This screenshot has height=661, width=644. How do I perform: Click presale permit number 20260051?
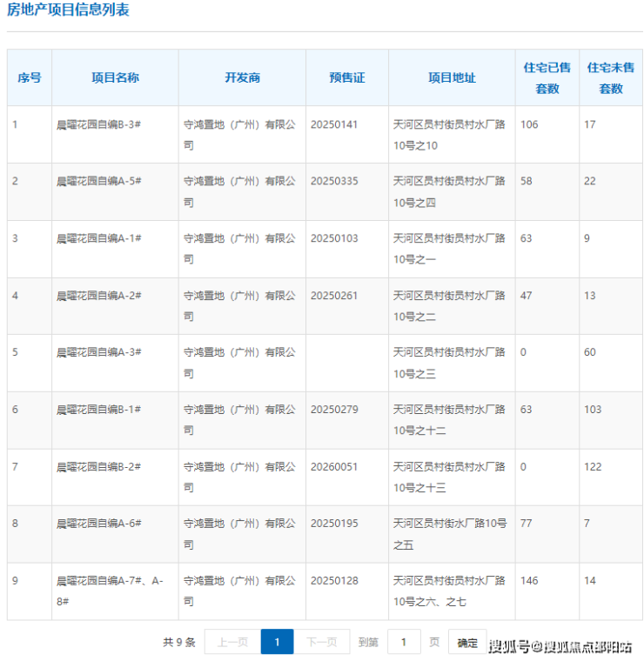click(334, 467)
